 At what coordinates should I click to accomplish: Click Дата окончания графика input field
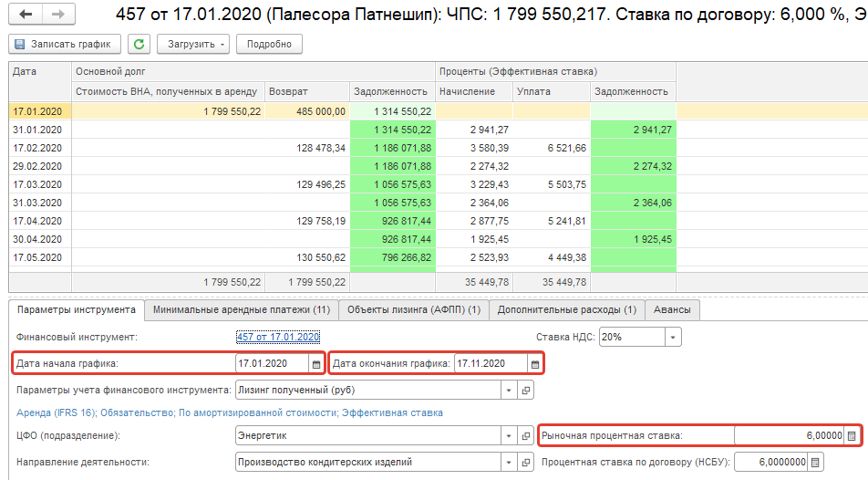pos(491,364)
